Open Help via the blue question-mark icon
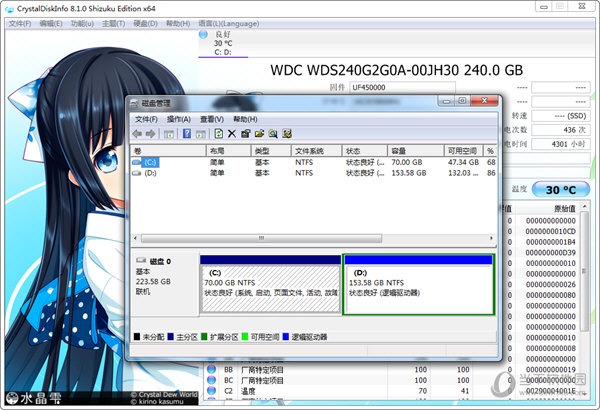The height and width of the screenshot is (410, 600). [x=187, y=134]
